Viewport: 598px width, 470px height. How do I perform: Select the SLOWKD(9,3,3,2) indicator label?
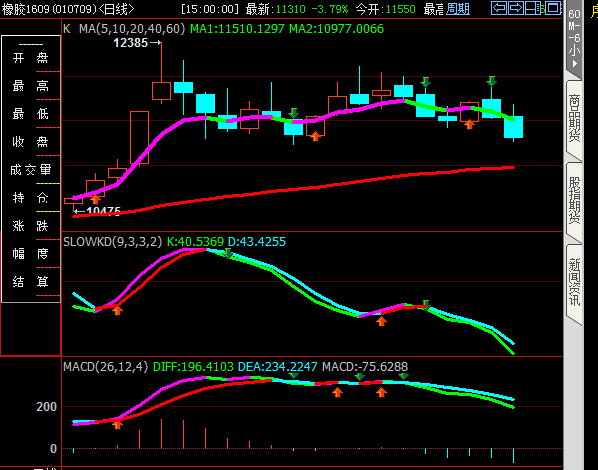coord(113,241)
